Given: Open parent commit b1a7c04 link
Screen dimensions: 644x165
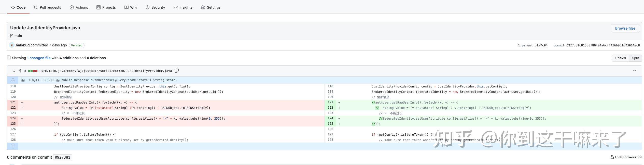Looking at the screenshot, I should (x=541, y=45).
